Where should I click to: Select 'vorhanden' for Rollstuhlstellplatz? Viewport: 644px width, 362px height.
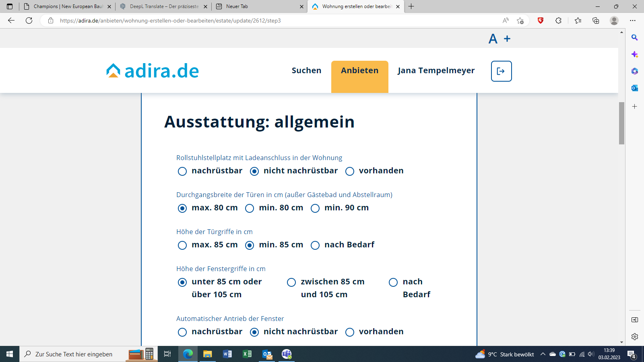(350, 171)
